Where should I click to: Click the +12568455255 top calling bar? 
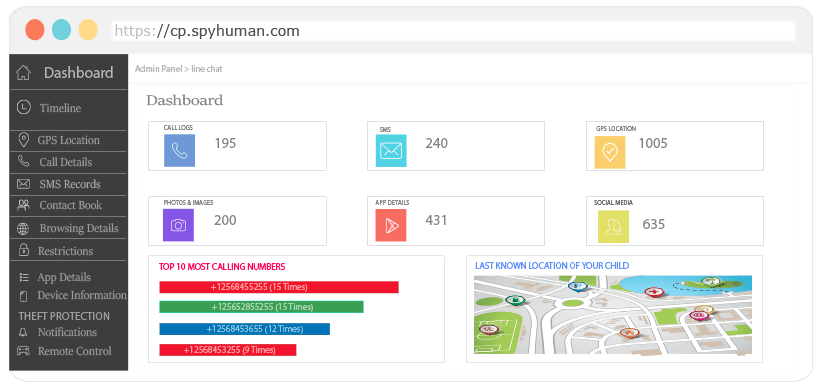[x=279, y=287]
